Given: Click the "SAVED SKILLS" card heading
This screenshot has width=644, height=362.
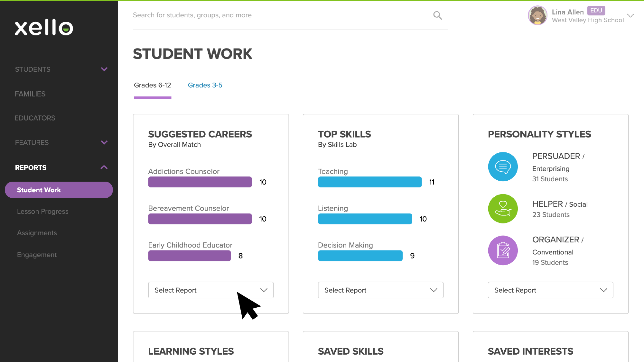Looking at the screenshot, I should tap(351, 351).
